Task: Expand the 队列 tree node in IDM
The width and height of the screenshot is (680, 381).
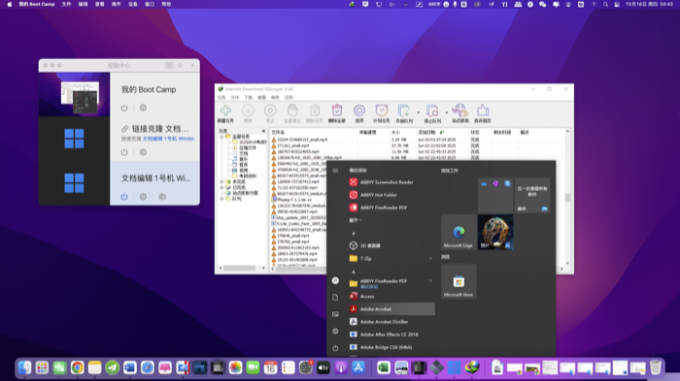Action: 222,199
